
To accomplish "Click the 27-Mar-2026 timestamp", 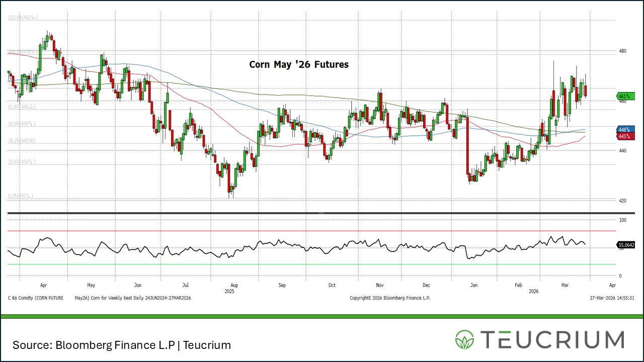I will coord(611,298).
